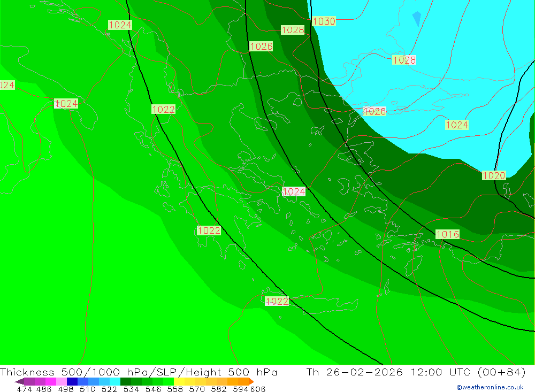The width and height of the screenshot is (535, 392).
Task: Click the legend value 558
Action: (x=175, y=389)
